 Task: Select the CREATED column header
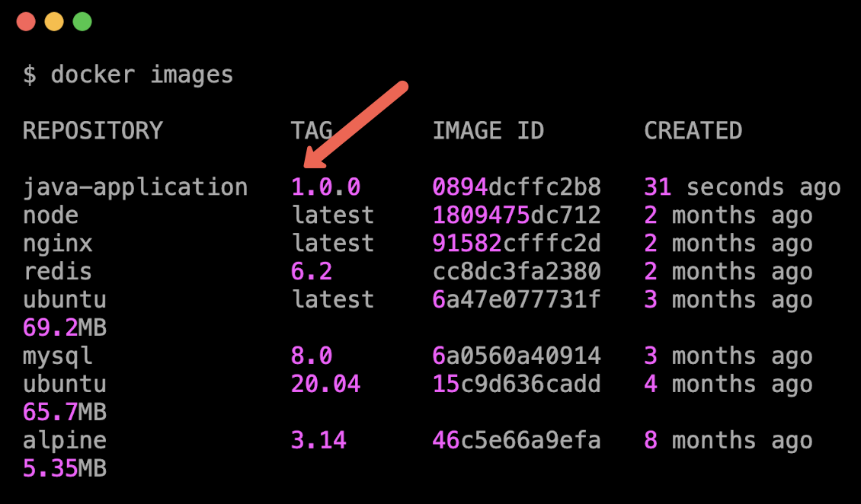693,130
